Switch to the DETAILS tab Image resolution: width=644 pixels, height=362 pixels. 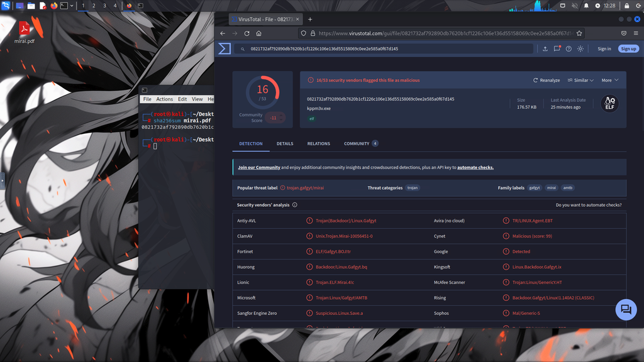(x=285, y=144)
